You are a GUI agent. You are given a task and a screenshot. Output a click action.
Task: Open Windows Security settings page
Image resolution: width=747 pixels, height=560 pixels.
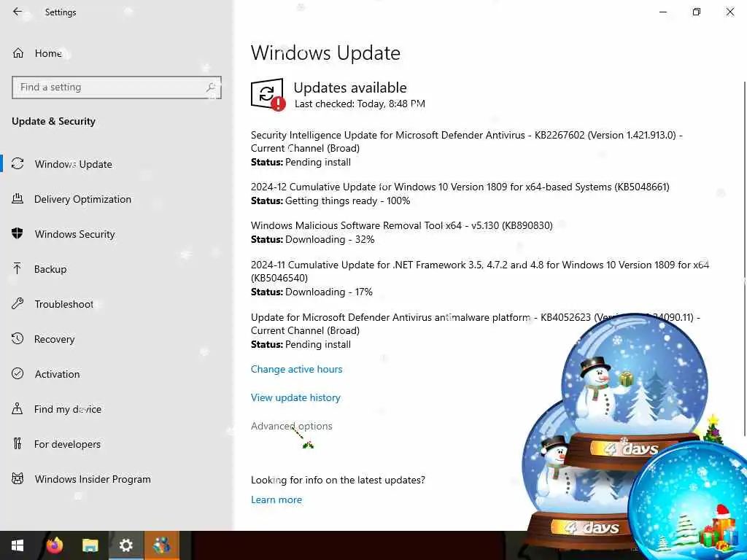coord(75,234)
